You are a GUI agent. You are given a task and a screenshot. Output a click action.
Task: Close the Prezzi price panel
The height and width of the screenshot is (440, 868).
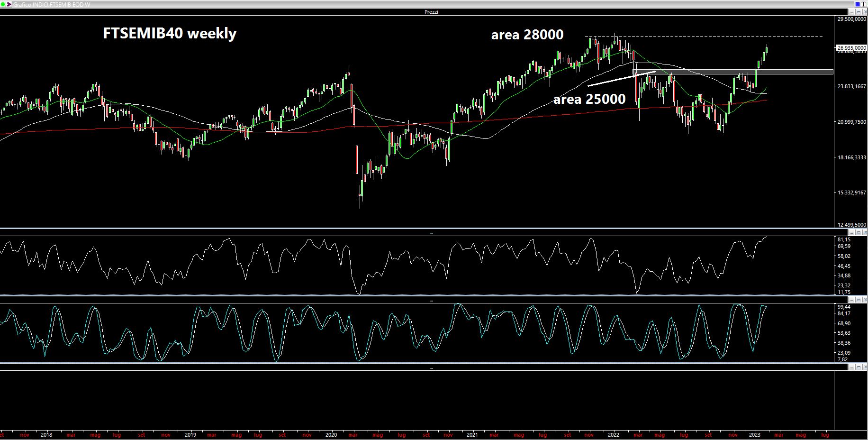pos(865,12)
